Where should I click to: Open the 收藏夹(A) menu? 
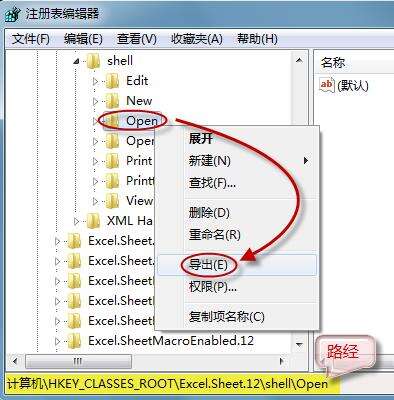pos(197,39)
